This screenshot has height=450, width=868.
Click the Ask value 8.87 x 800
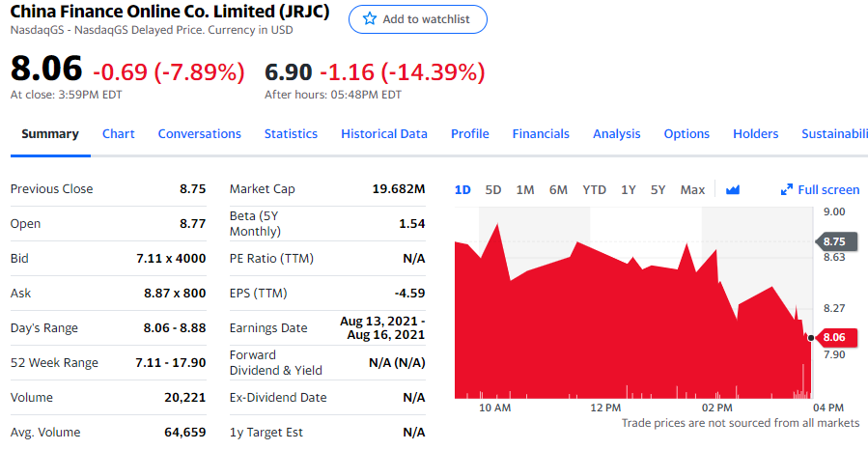(175, 294)
